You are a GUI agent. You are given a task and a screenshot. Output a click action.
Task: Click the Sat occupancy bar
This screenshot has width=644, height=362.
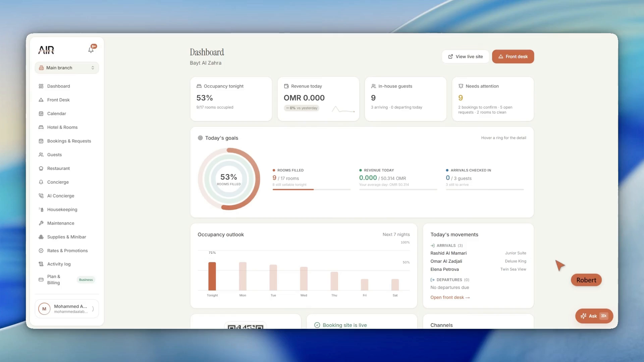[395, 285]
